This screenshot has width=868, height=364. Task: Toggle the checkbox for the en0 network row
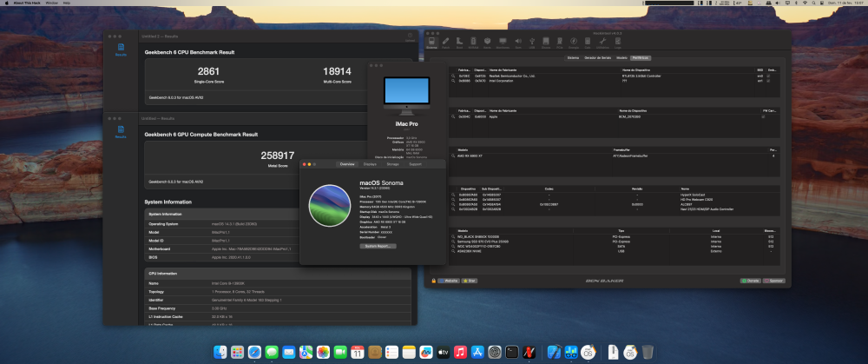pyautogui.click(x=768, y=76)
